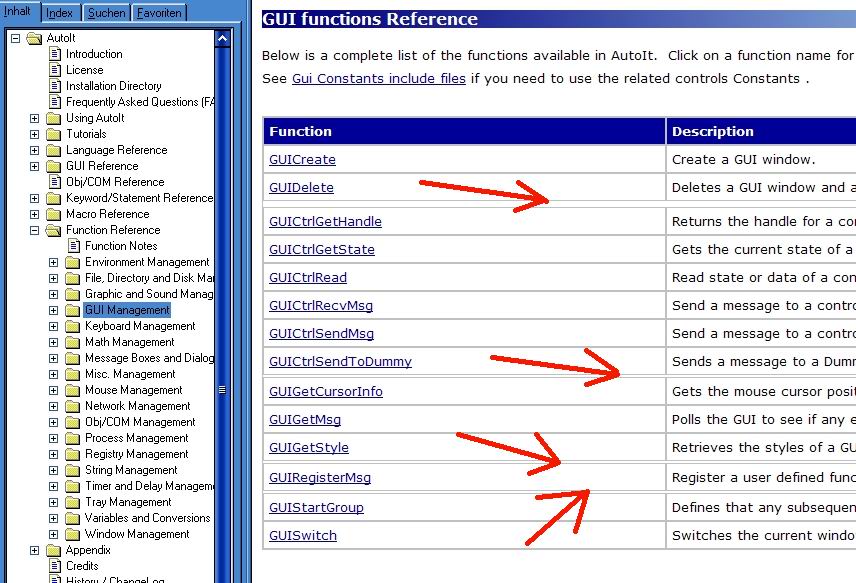Open the GUICtrlSendToDummy function link
The height and width of the screenshot is (583, 856).
[340, 361]
